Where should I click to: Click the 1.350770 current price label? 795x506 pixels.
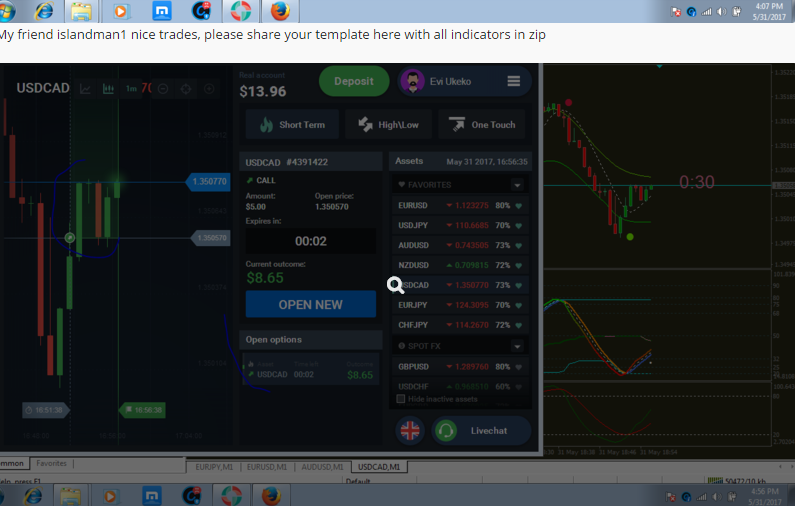208,182
